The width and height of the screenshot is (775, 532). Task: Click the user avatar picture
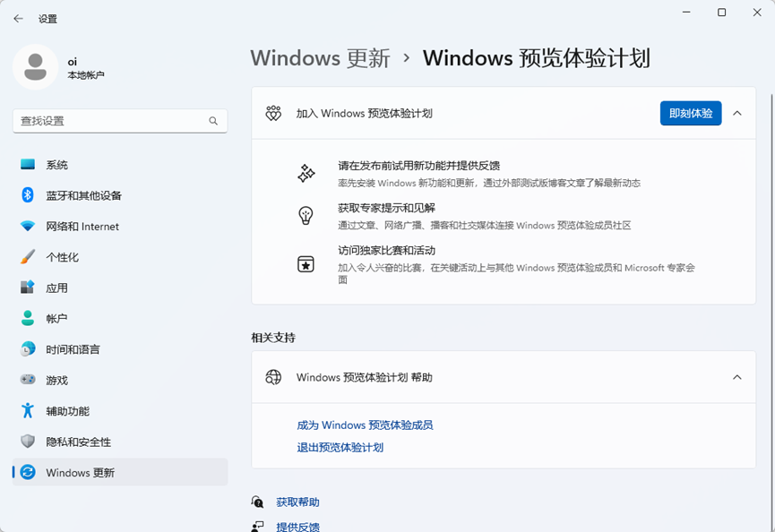tap(36, 66)
